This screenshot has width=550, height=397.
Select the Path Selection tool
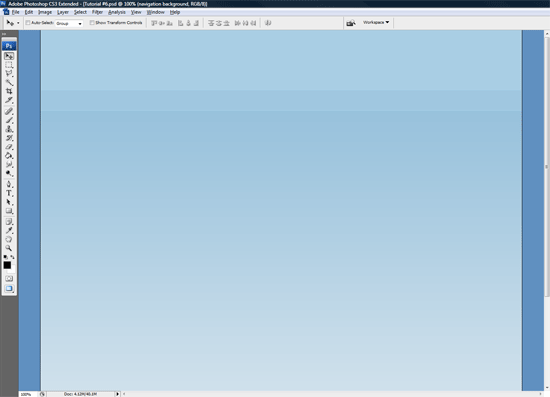pos(9,202)
